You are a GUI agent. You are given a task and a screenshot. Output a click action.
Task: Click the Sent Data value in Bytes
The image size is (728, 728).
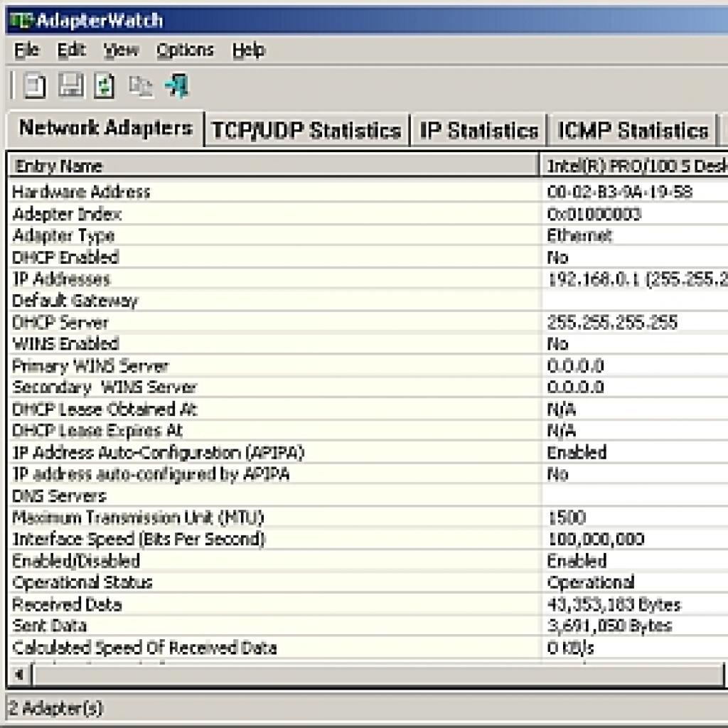[609, 626]
